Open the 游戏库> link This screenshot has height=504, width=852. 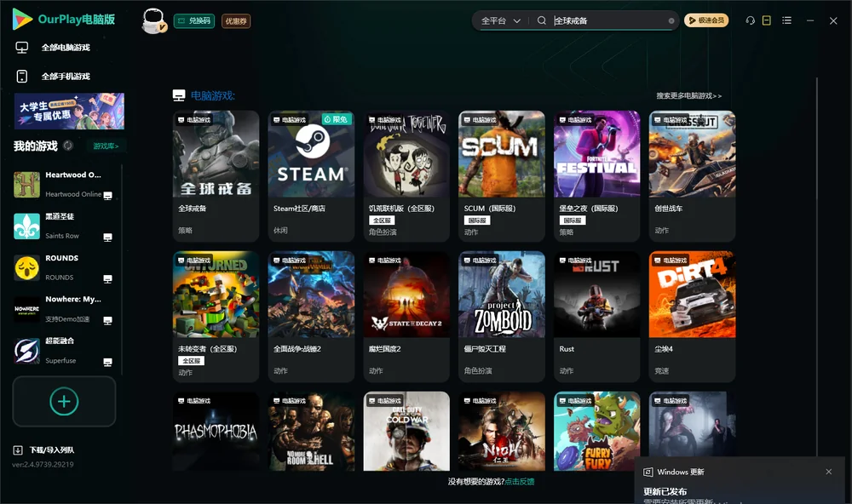pos(106,146)
